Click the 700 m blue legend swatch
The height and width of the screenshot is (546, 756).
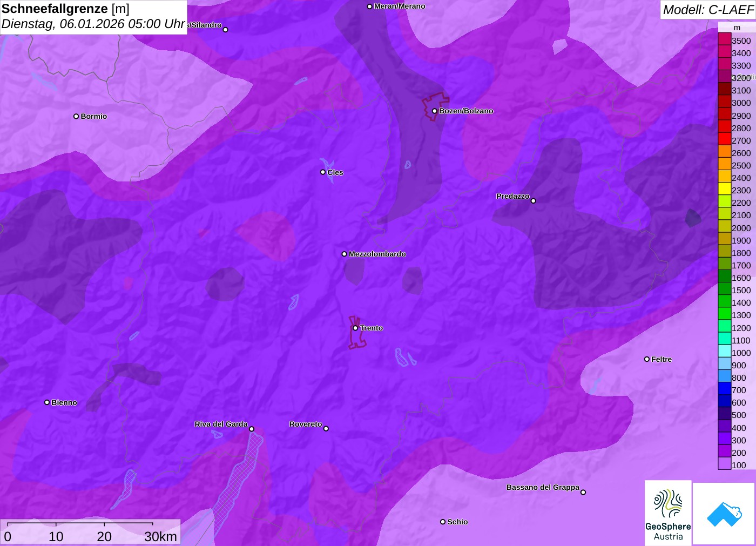(724, 389)
